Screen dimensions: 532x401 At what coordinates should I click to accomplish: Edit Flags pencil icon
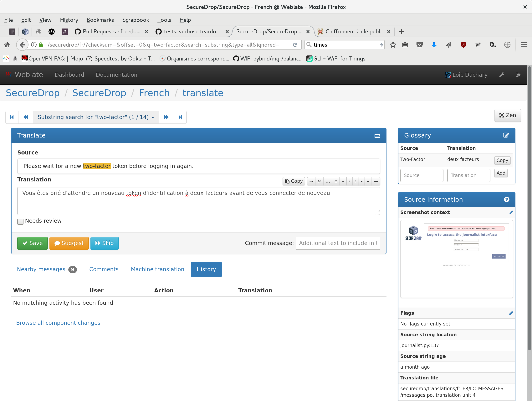click(511, 313)
